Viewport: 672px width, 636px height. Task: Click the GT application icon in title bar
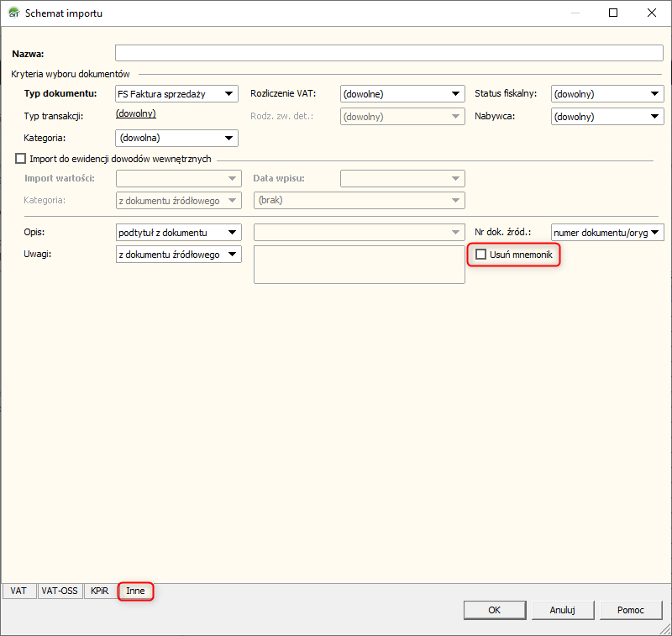coord(13,13)
